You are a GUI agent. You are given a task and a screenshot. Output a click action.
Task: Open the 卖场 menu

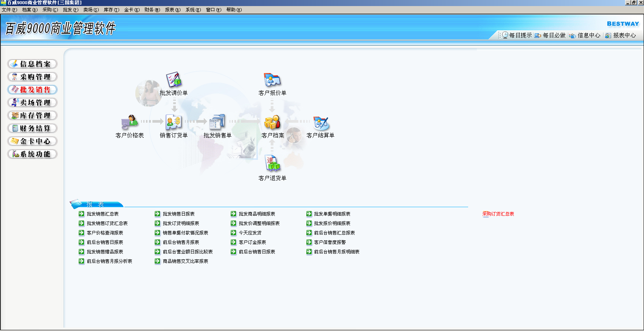click(91, 10)
